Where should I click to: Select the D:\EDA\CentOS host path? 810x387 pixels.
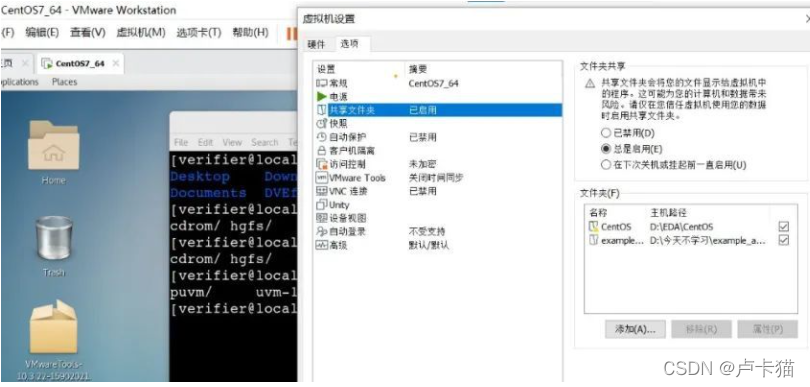[681, 226]
